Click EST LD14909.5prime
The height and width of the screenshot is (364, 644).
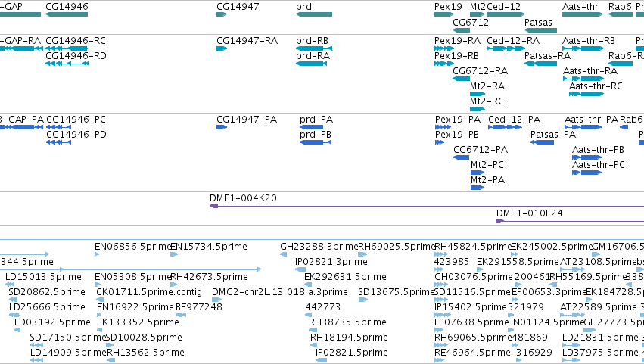(x=69, y=353)
